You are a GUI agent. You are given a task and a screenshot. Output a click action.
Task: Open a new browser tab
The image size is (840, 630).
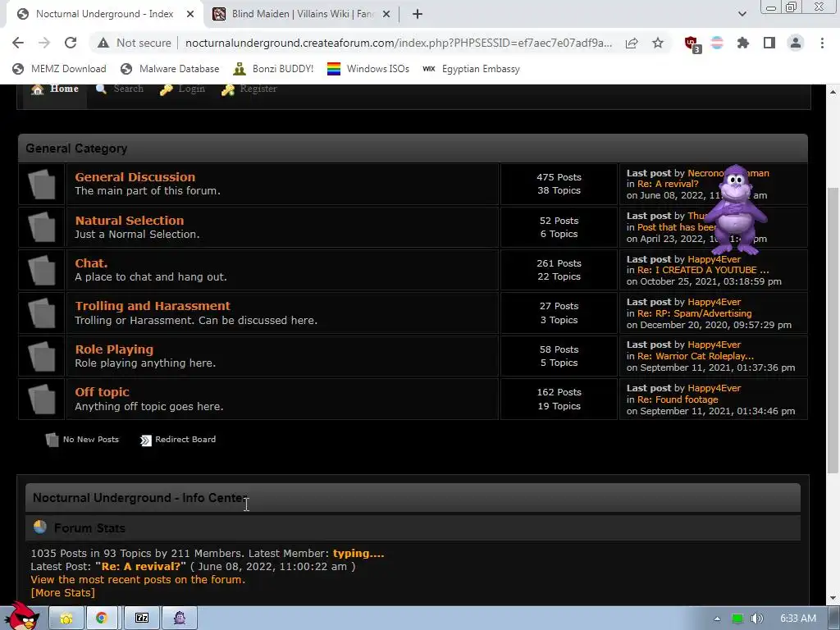pos(418,15)
